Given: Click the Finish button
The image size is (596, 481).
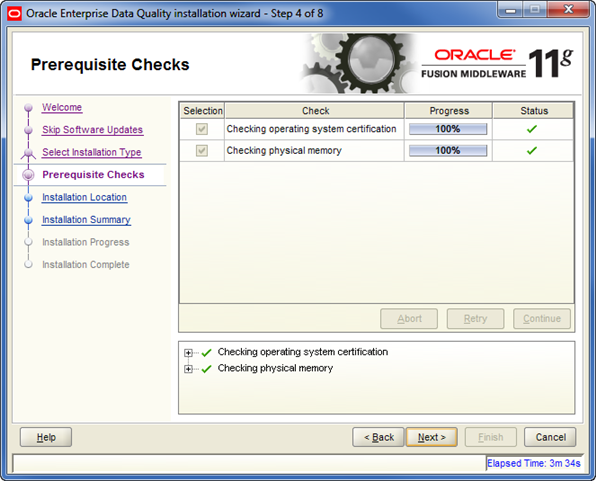Looking at the screenshot, I should point(491,437).
